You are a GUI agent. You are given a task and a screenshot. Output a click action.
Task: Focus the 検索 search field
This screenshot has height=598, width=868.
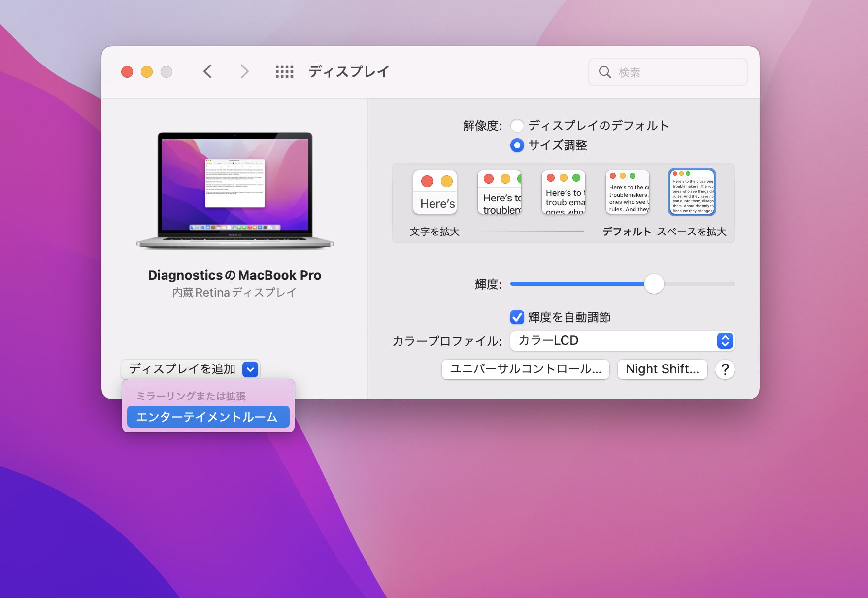(668, 72)
